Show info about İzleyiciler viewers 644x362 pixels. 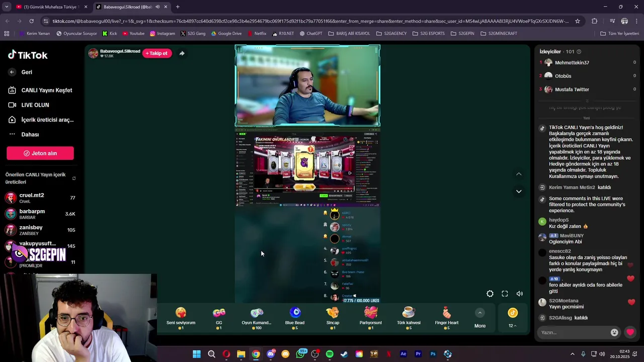coord(579,52)
